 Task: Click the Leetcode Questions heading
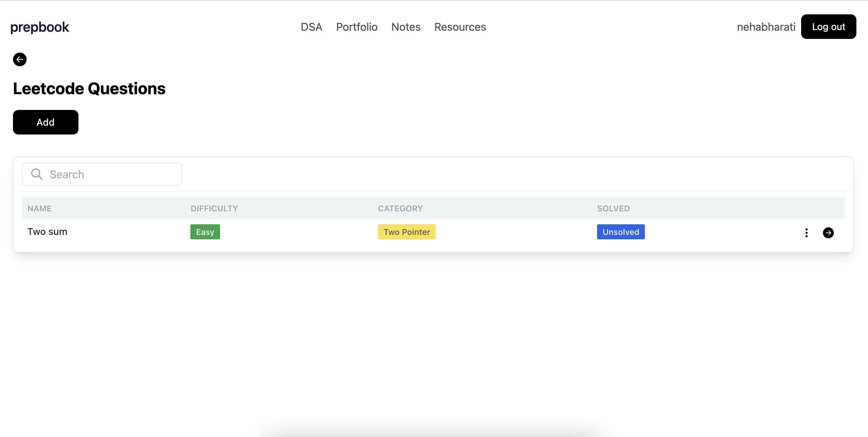pyautogui.click(x=89, y=89)
